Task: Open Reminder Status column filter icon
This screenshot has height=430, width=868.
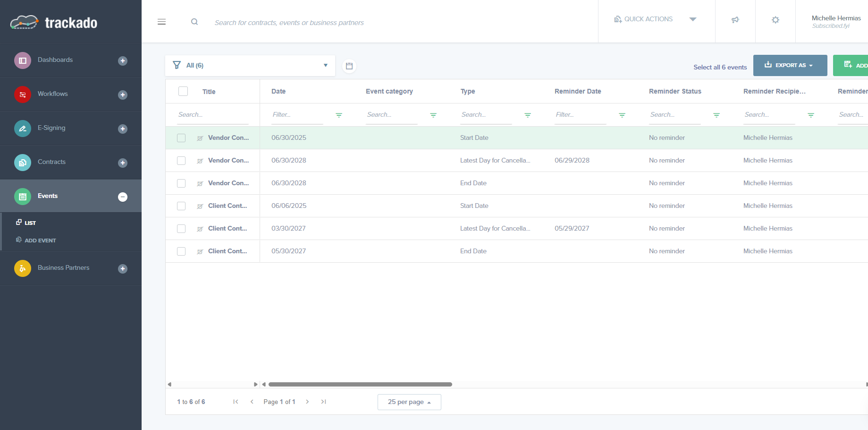Action: (716, 115)
